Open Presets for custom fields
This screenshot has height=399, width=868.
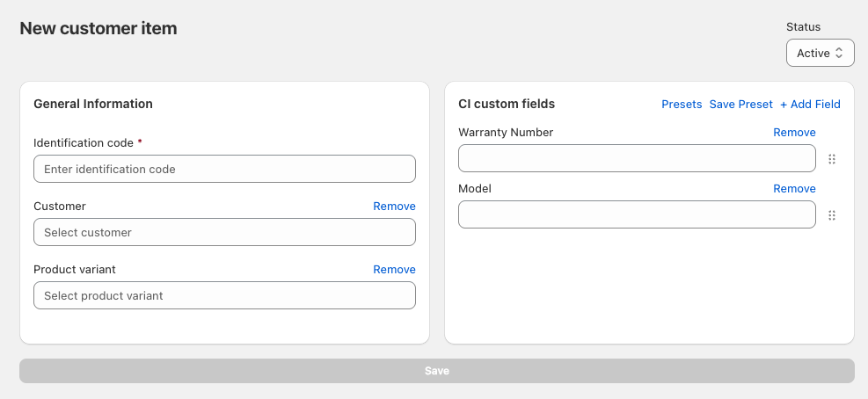click(682, 105)
